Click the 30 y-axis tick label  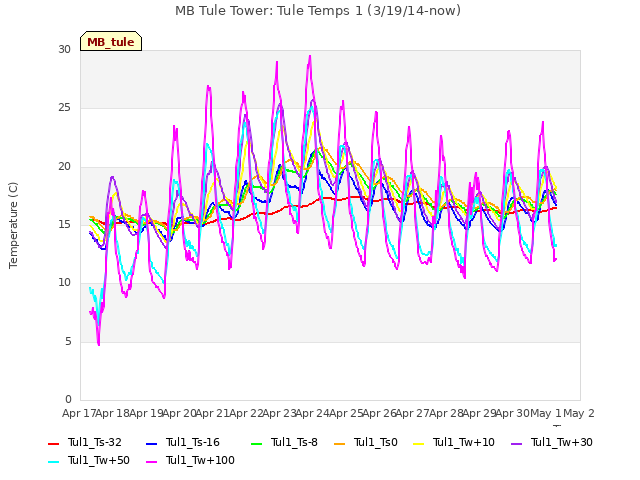64,49
